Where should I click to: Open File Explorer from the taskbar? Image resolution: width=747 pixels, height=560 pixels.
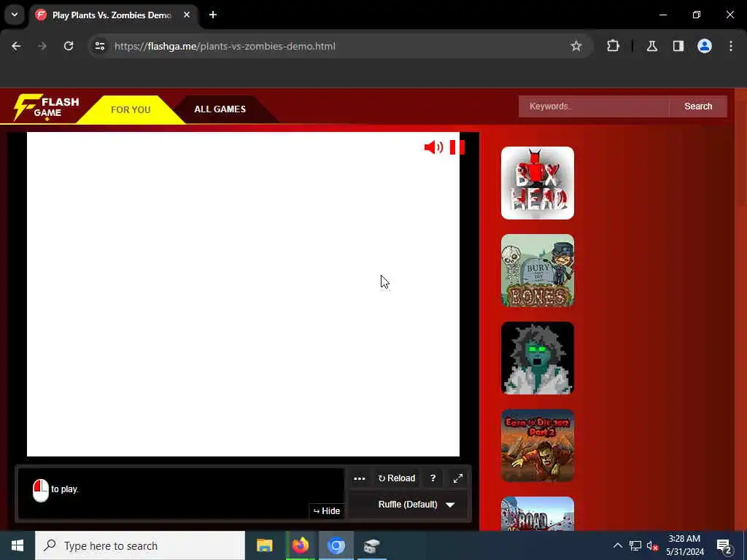[264, 545]
